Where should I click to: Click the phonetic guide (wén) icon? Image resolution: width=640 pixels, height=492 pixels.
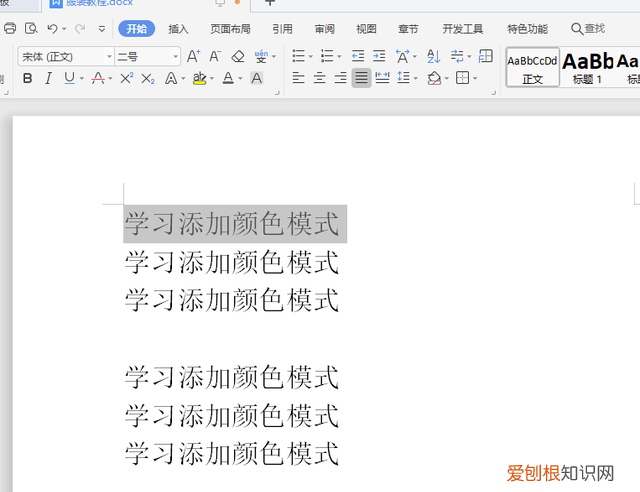(261, 56)
